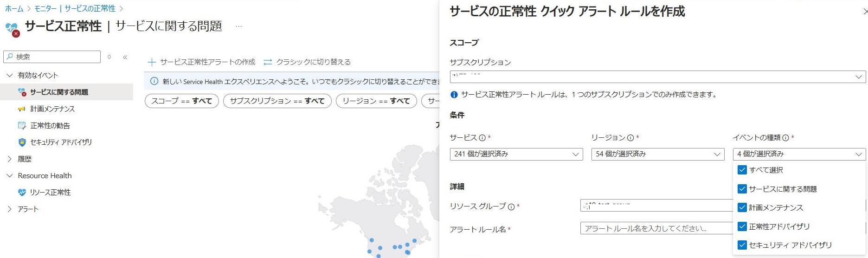Screen dimensions: 868x258
Task: Open the サービス dropdown with 241 selected
Action: click(516, 154)
